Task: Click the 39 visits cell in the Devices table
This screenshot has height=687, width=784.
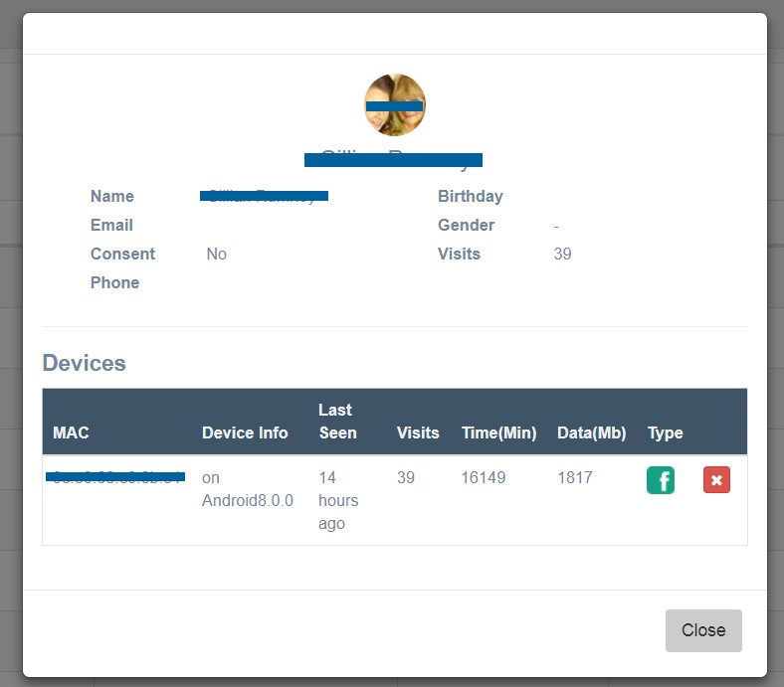Action: (406, 477)
